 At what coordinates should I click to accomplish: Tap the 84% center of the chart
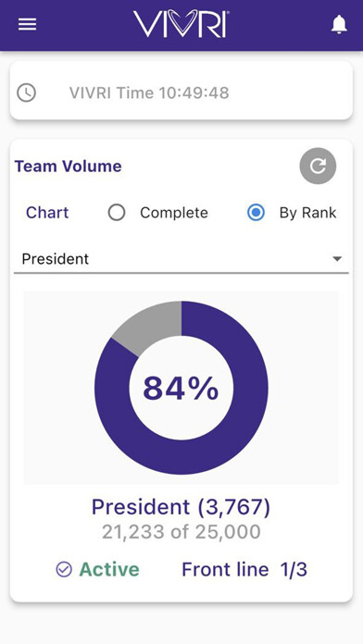(181, 389)
